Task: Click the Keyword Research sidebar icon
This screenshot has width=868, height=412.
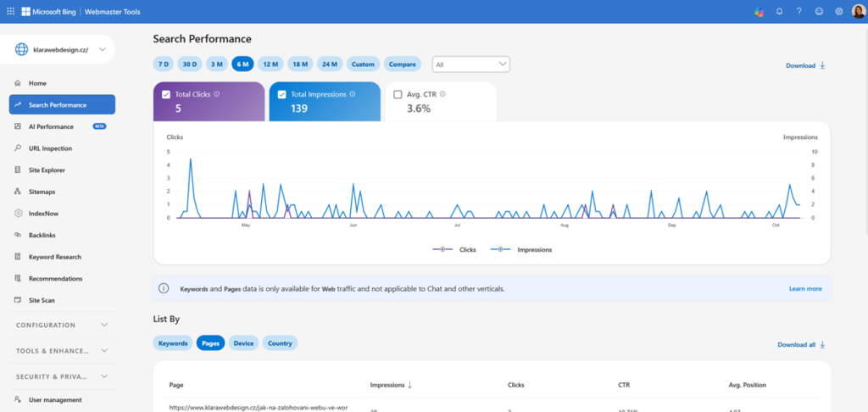Action: pyautogui.click(x=18, y=257)
